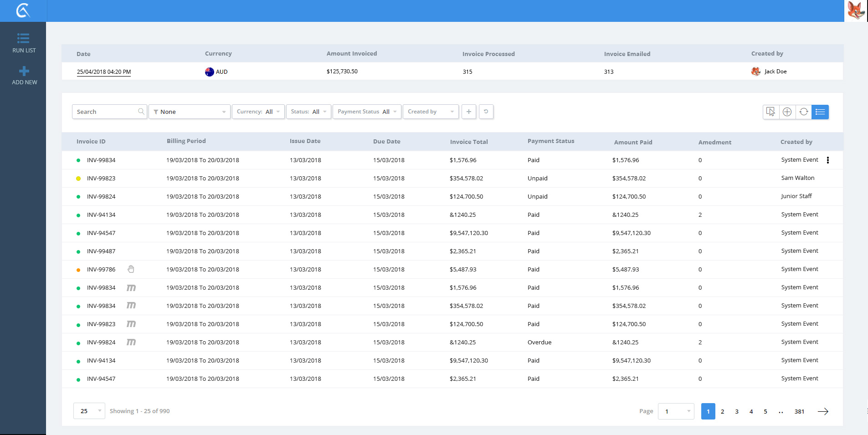Click the Add New plus icon
The height and width of the screenshot is (435, 868).
24,72
